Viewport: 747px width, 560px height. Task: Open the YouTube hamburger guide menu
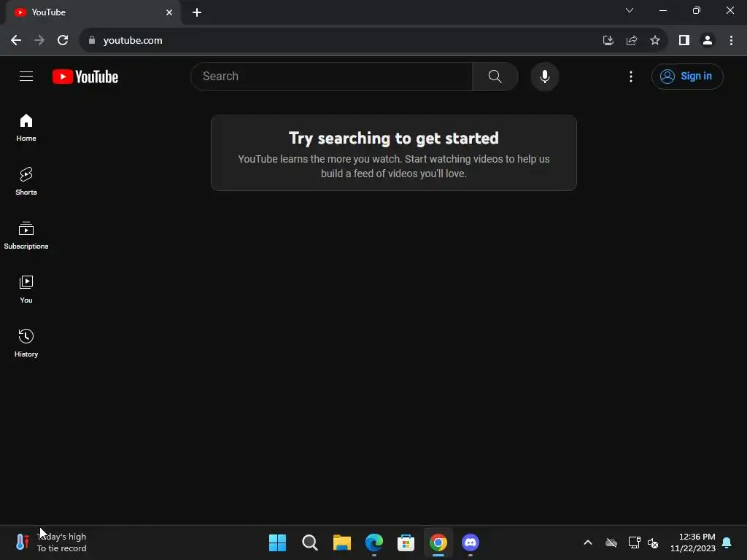tap(26, 76)
